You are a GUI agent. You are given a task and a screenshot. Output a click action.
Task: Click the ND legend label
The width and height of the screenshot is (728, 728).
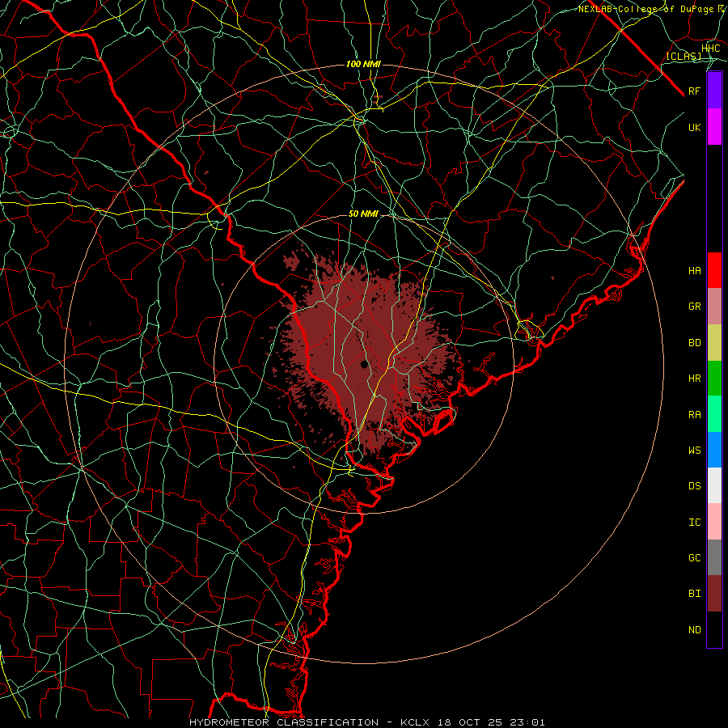695,630
